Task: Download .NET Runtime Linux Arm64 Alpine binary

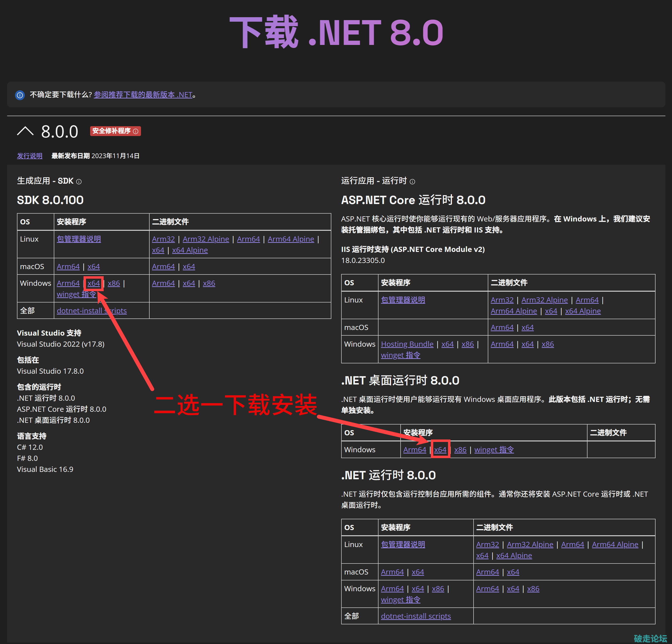Action: (615, 545)
